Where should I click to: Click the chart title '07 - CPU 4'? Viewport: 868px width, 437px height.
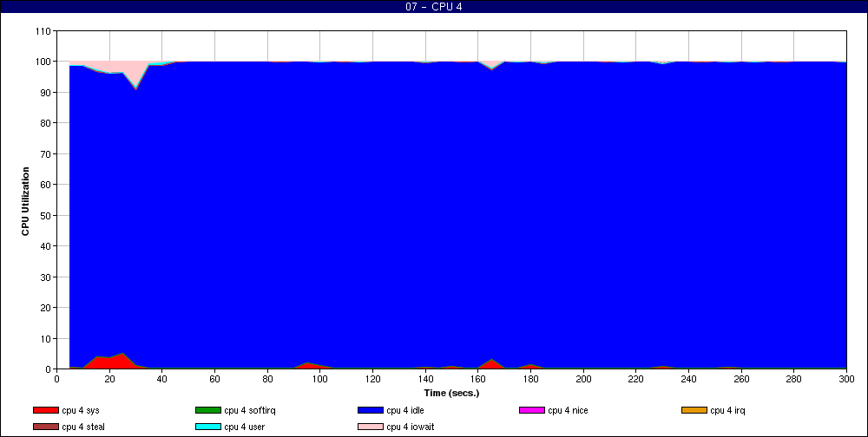tap(433, 7)
